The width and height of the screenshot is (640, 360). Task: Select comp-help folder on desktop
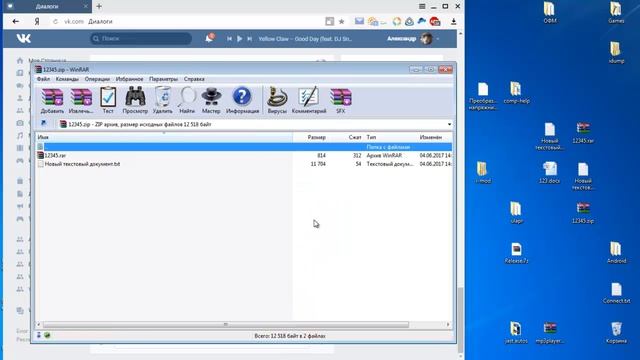click(x=516, y=93)
